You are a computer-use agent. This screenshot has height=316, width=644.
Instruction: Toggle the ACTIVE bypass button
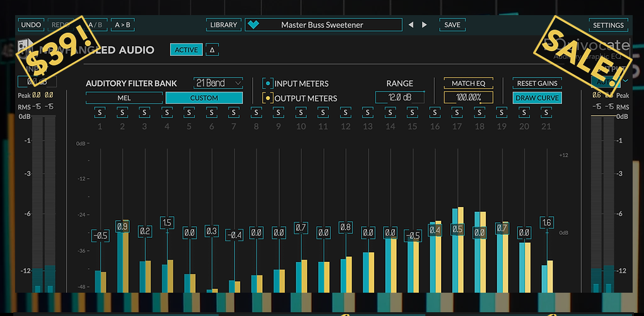coord(187,50)
